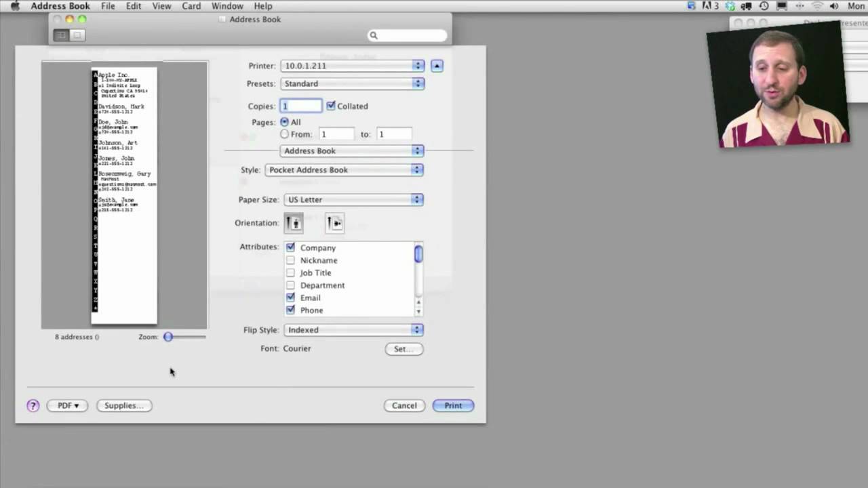Click the font Set button

pos(403,349)
